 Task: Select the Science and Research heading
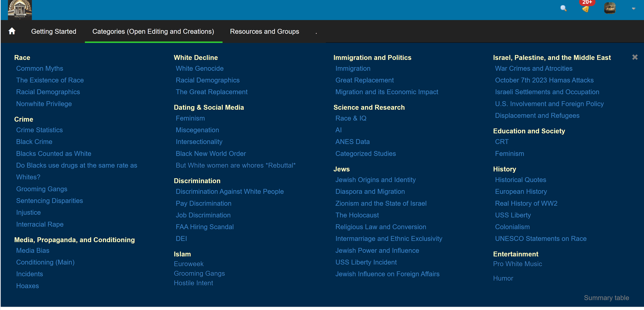pyautogui.click(x=369, y=107)
